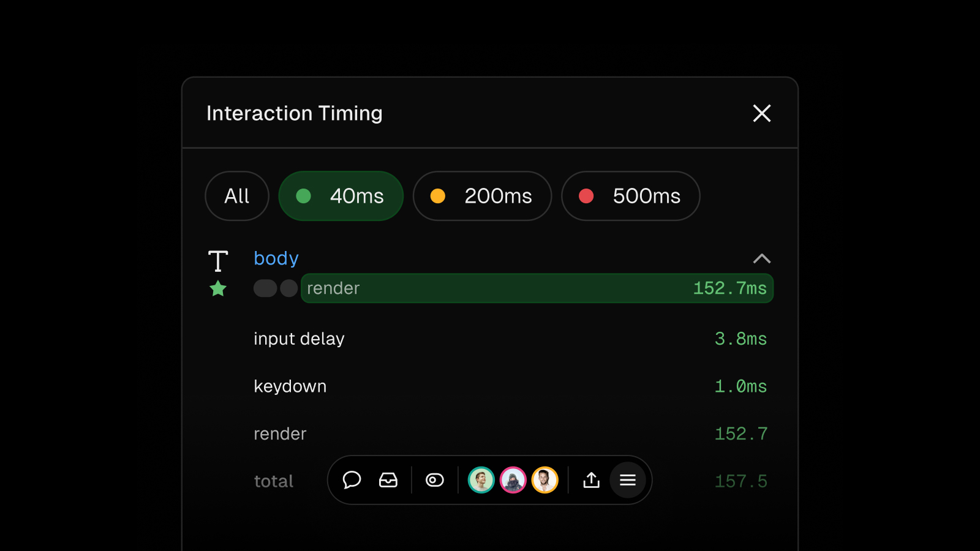The height and width of the screenshot is (551, 980).
Task: Select the 40ms filter tab
Action: (341, 196)
